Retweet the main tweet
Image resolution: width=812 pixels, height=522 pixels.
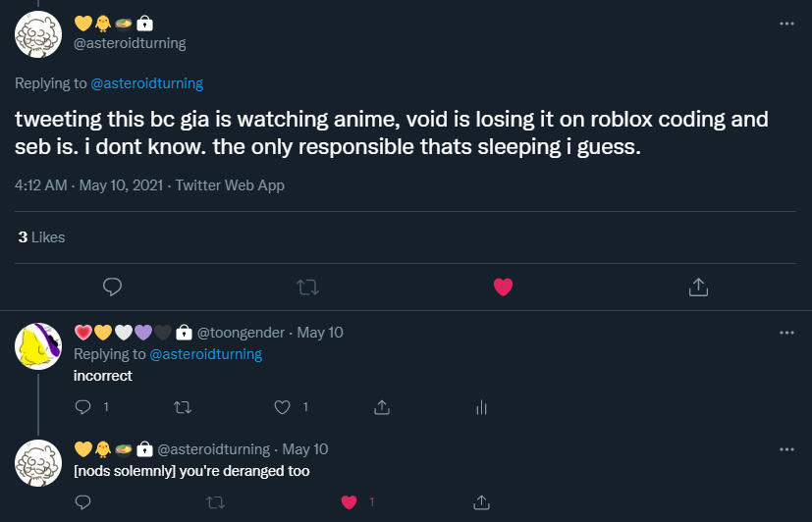(x=307, y=287)
